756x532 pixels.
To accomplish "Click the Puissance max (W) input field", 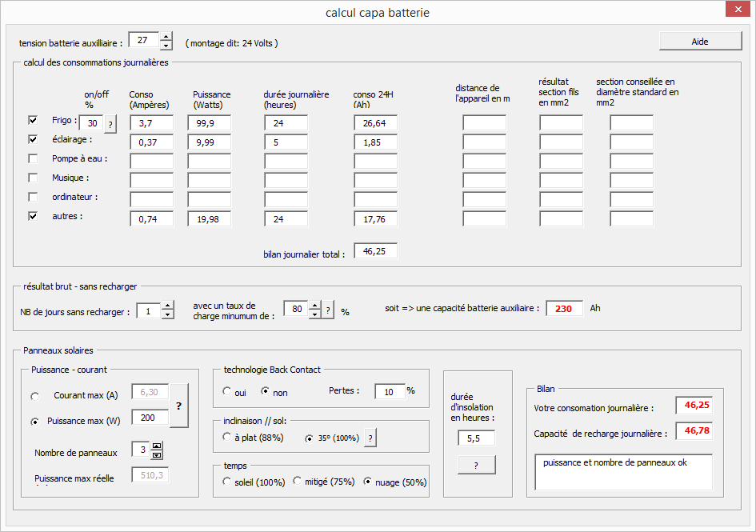I will pyautogui.click(x=149, y=417).
